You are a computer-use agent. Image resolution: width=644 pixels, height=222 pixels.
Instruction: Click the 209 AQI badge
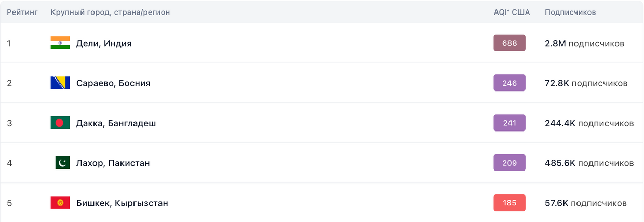click(x=509, y=163)
